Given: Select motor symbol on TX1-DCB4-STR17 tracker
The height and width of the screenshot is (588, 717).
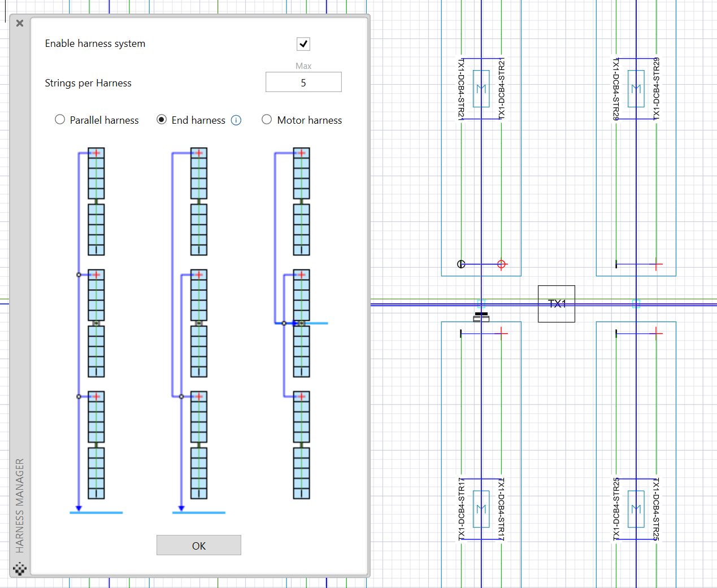Looking at the screenshot, I should click(481, 509).
